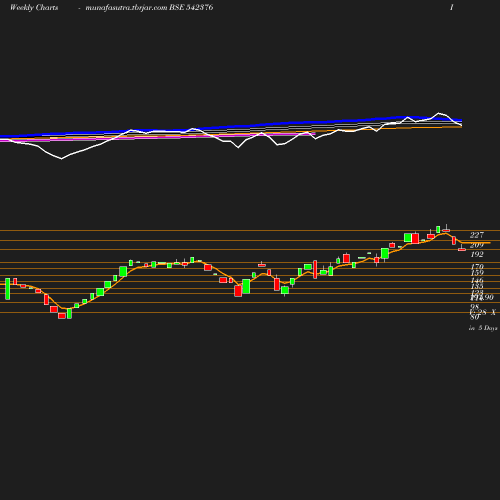Click the 209 price level label

coord(477,245)
